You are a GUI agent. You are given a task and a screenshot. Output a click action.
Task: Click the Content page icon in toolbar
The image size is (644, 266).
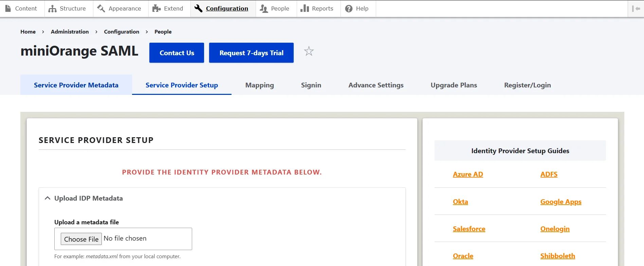8,8
